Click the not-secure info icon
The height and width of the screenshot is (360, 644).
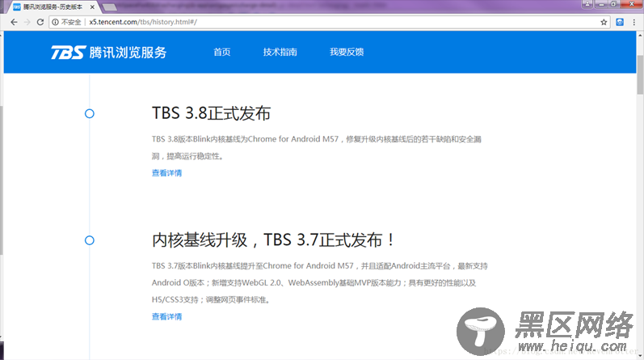54,22
